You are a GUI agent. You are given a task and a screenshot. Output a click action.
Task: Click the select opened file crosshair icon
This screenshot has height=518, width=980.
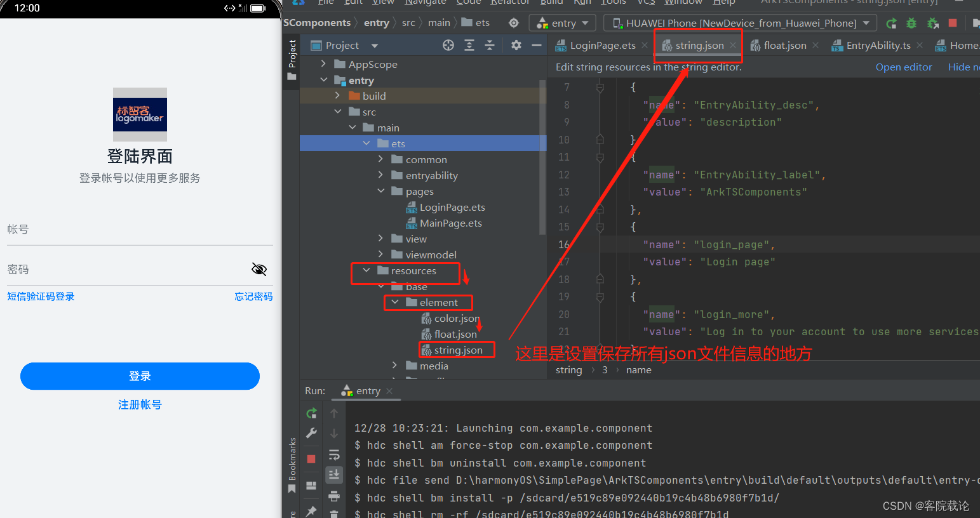point(448,45)
